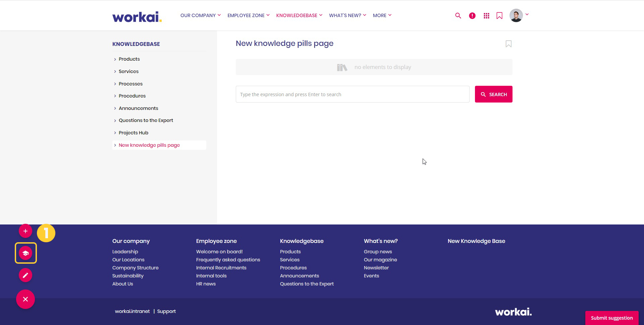Viewport: 644px width, 325px height.
Task: Click the workai.intranet footer link
Action: [132, 311]
